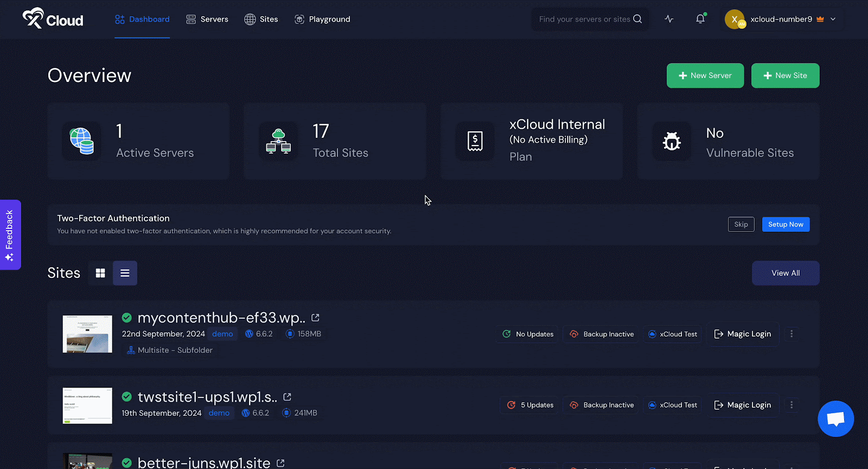Click the Multisite - Subfolder label
The height and width of the screenshot is (469, 868).
[175, 350]
